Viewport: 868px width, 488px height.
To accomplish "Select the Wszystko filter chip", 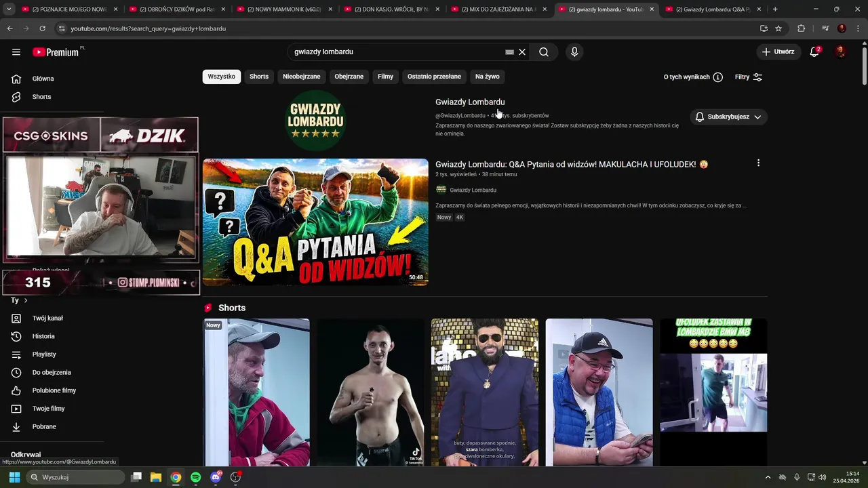I will pyautogui.click(x=221, y=77).
